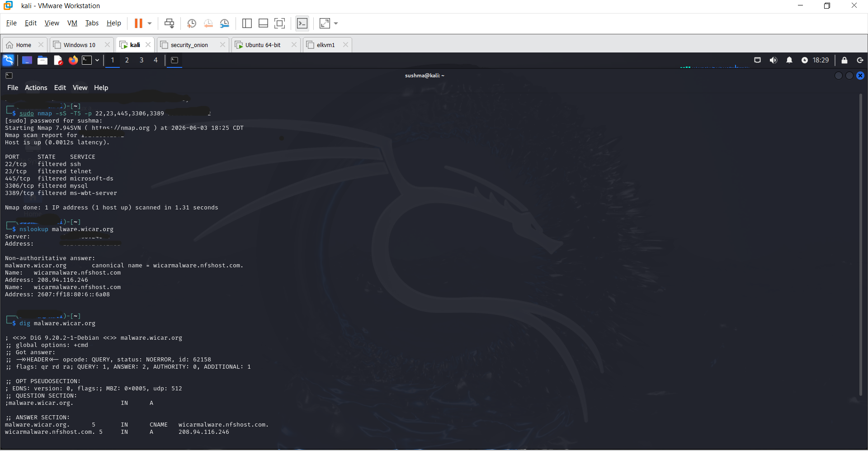
Task: Click the terminal vertical scrollbar
Action: click(x=861, y=245)
